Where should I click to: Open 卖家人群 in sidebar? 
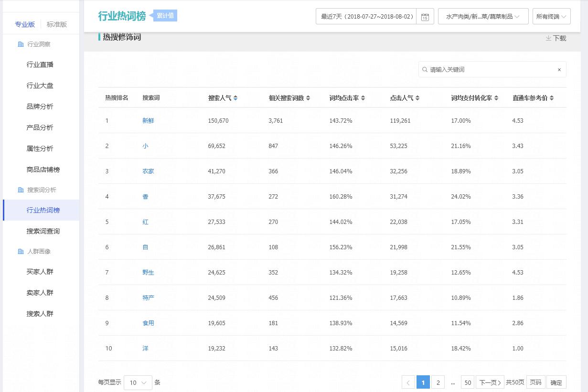[x=40, y=293]
